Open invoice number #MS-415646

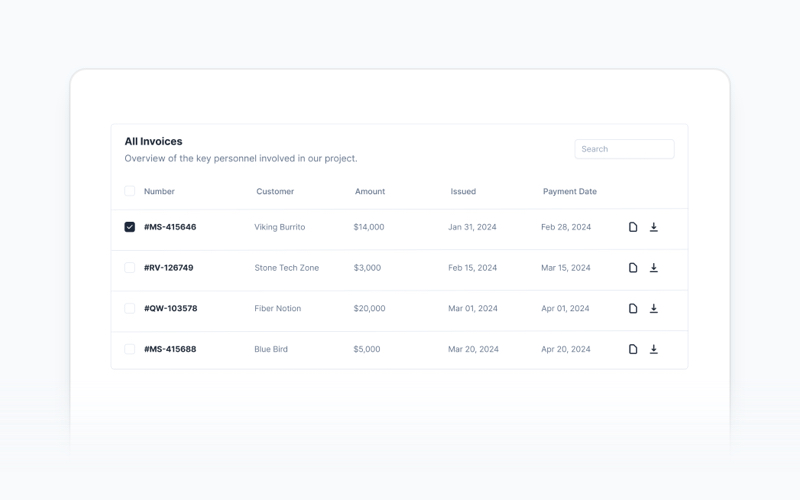coord(170,227)
